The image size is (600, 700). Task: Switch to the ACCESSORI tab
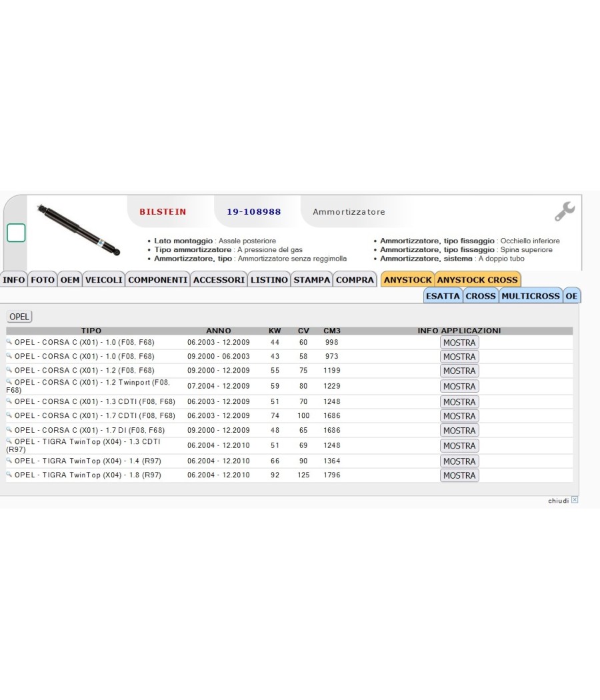pos(219,279)
